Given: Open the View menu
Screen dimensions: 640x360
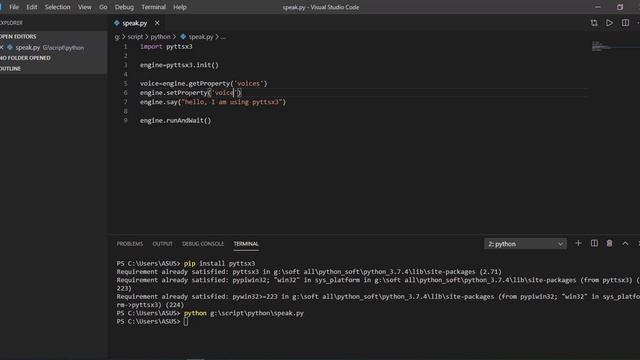Looking at the screenshot, I should tap(84, 7).
